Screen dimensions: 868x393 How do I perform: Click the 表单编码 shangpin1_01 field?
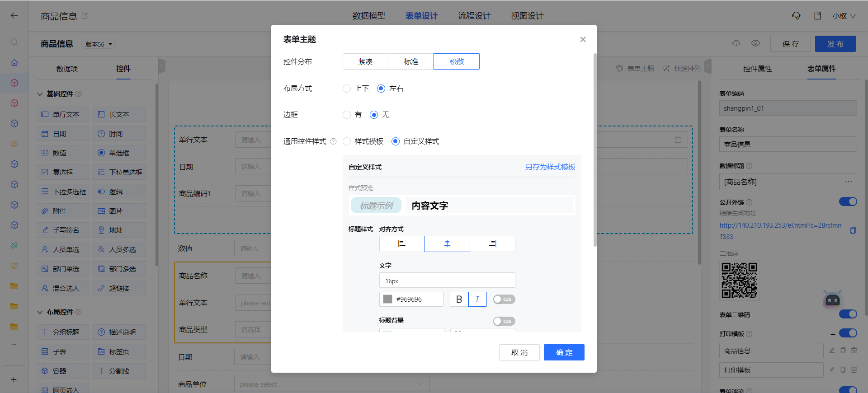(x=788, y=108)
